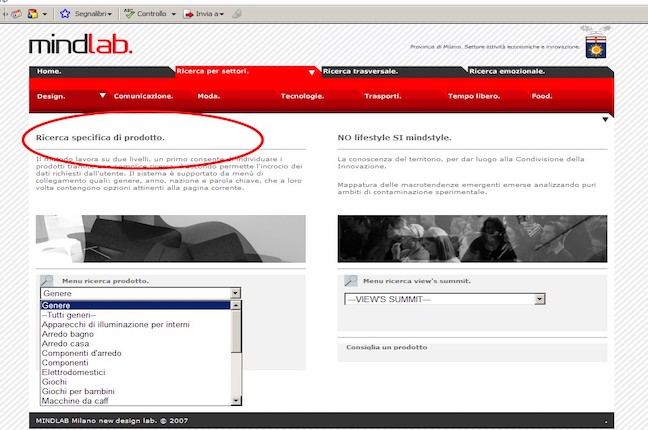The width and height of the screenshot is (648, 430).
Task: Select the Componenti option
Action: pyautogui.click(x=136, y=363)
